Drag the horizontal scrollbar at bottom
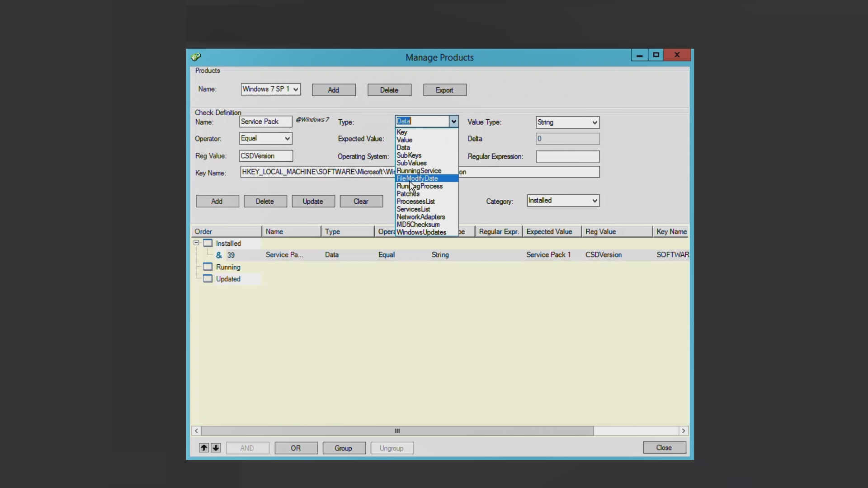868x488 pixels. (x=396, y=430)
